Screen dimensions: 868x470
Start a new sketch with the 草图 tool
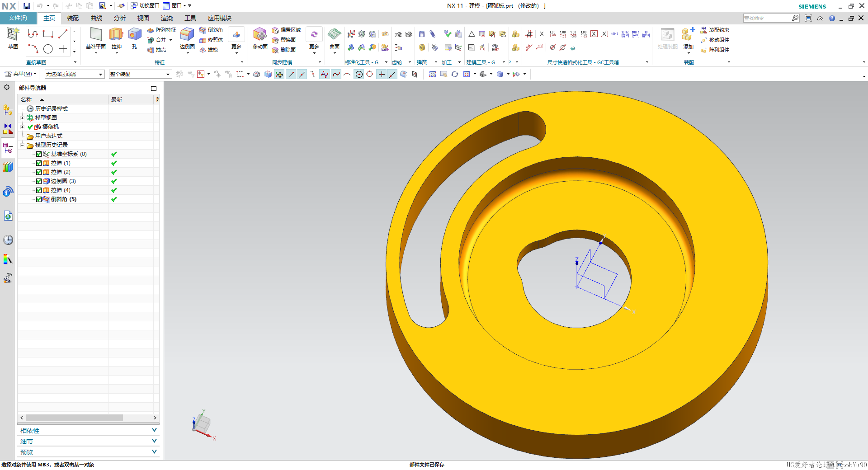pyautogui.click(x=13, y=38)
